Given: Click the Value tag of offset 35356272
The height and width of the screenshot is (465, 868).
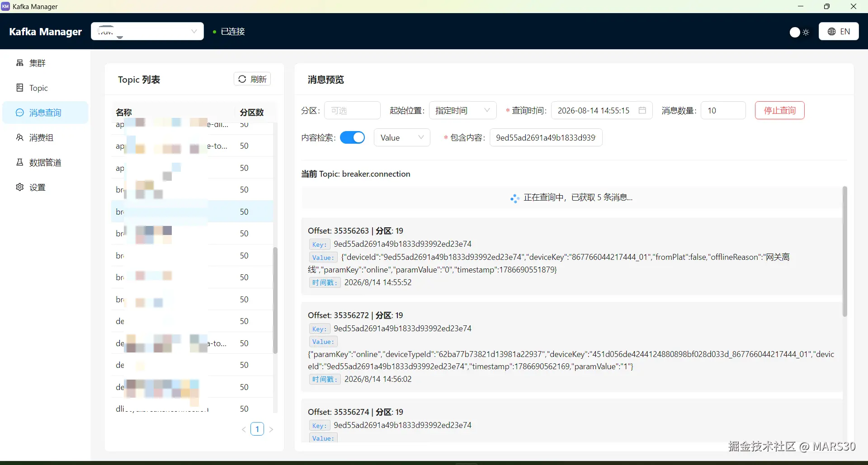Looking at the screenshot, I should click(323, 342).
